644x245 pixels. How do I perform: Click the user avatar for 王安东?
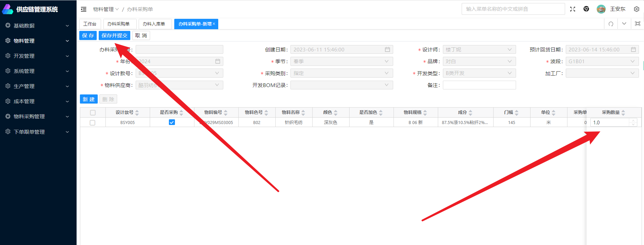coord(601,9)
